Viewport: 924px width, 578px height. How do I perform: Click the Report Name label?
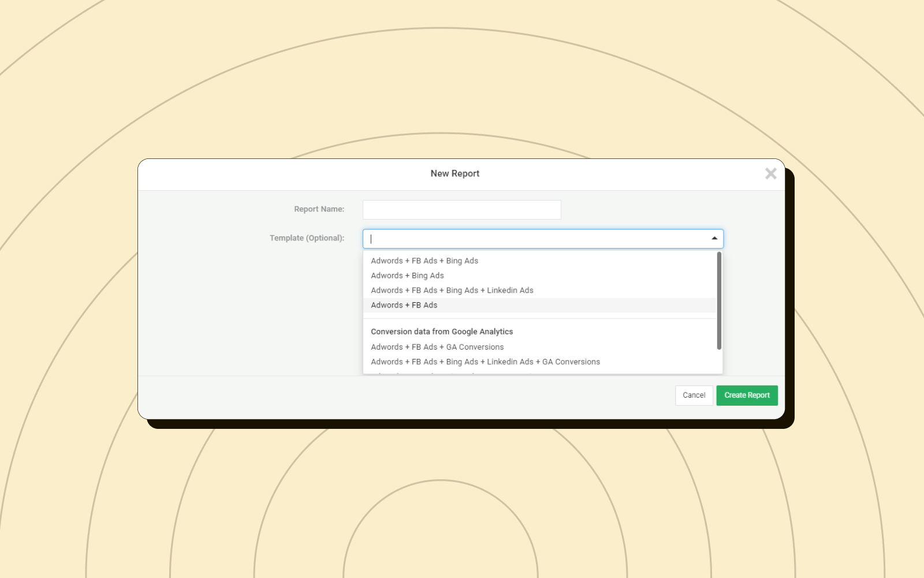319,209
